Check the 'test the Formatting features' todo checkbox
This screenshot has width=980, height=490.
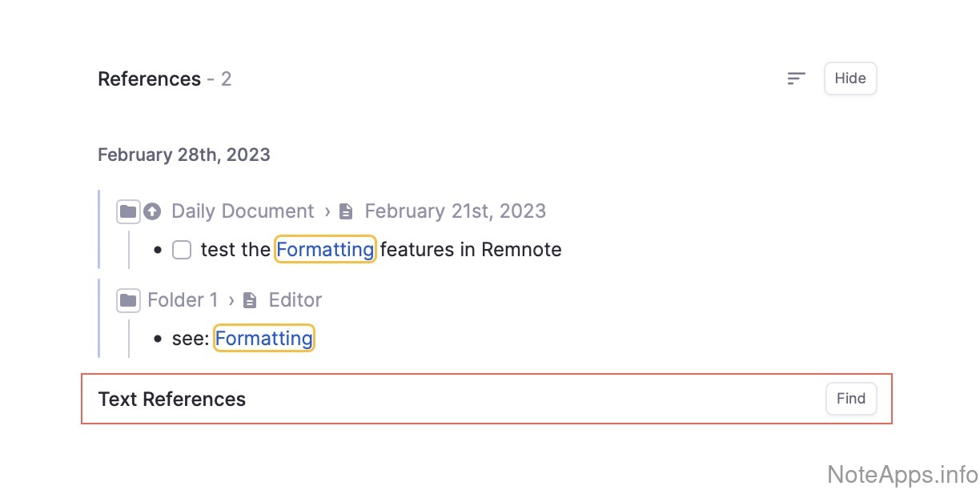tap(182, 250)
